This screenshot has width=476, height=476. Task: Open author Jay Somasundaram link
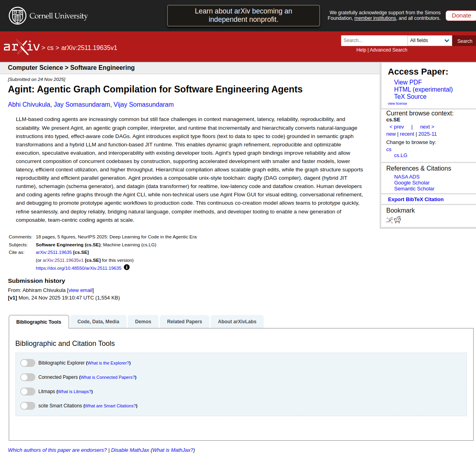[x=82, y=105]
